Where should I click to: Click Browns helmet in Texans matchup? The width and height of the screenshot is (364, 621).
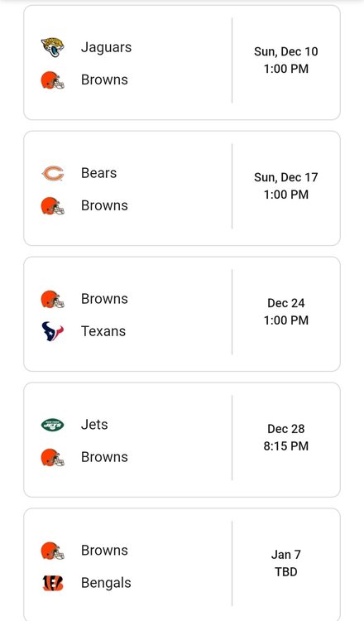click(53, 299)
